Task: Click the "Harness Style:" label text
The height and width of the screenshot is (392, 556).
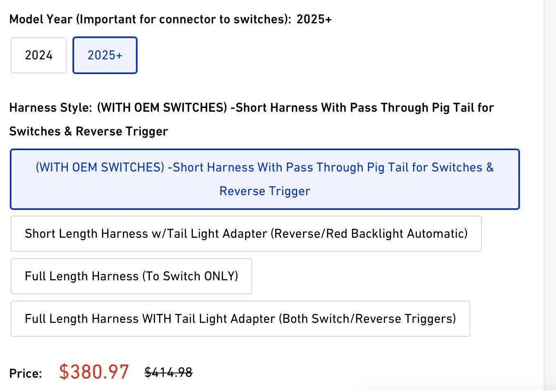Action: tap(50, 108)
